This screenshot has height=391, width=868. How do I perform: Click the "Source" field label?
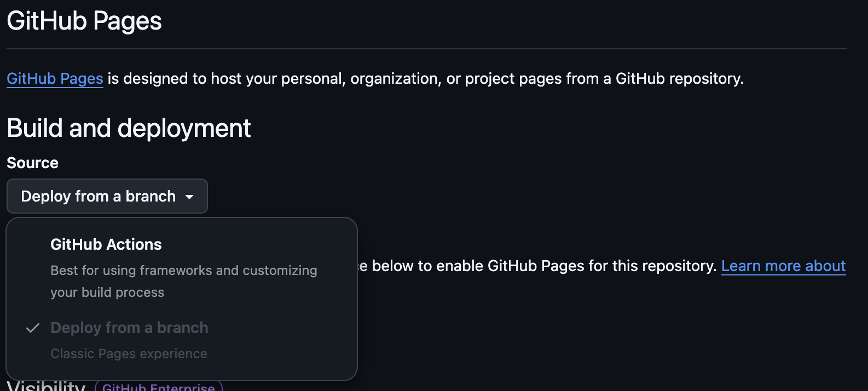click(32, 163)
